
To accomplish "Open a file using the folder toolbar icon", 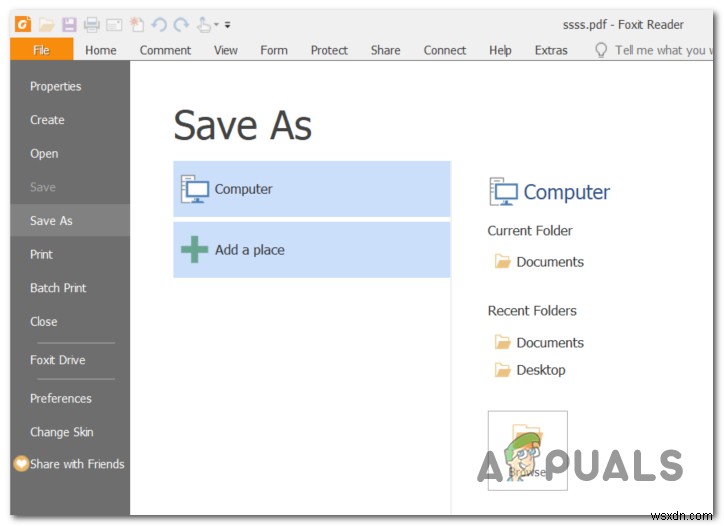I will point(46,24).
